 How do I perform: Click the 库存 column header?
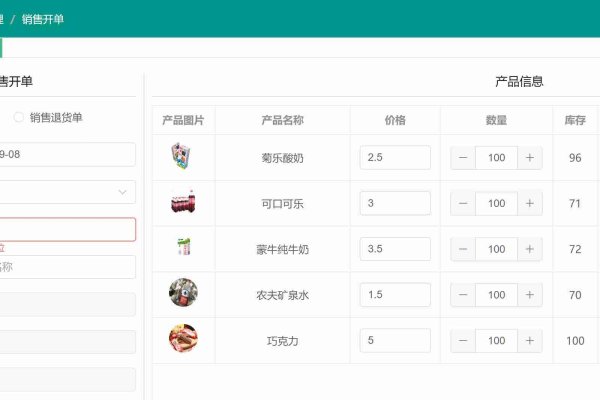(x=575, y=120)
